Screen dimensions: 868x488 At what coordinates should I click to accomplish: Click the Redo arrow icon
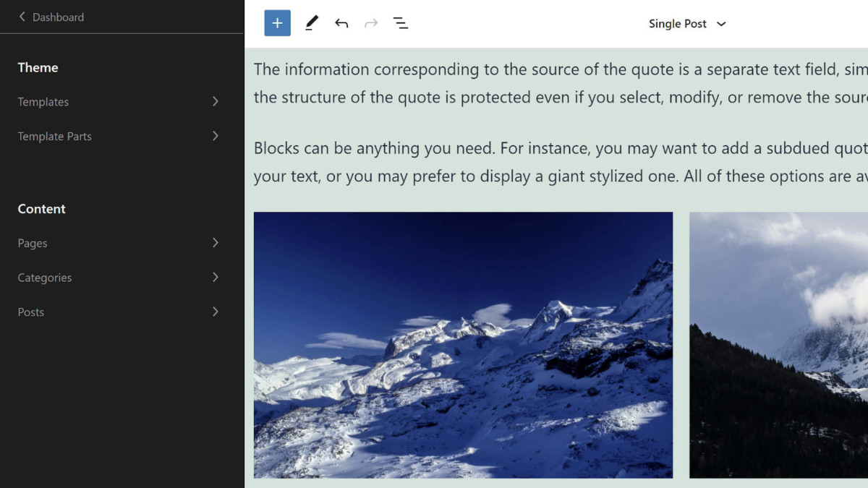[371, 23]
